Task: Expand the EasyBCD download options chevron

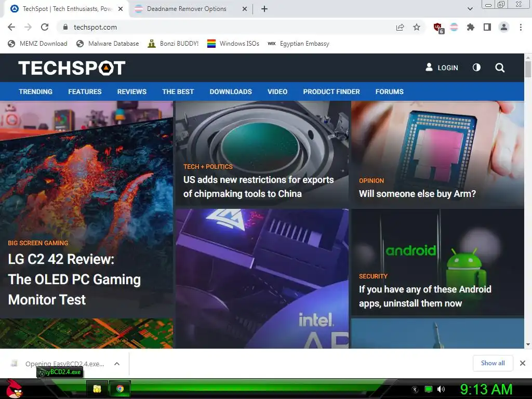Action: [x=117, y=364]
